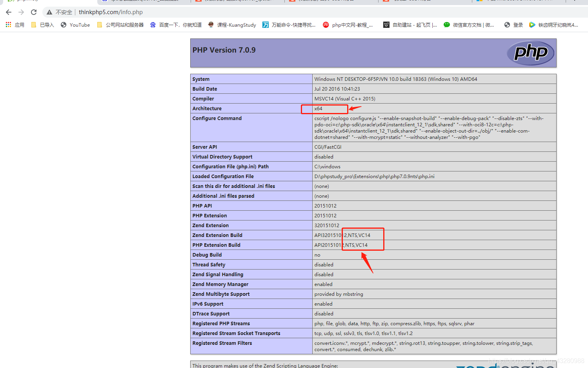Screen dimensions: 588x368
Task: Click the Registered Stream Filters label
Action: 222,343
